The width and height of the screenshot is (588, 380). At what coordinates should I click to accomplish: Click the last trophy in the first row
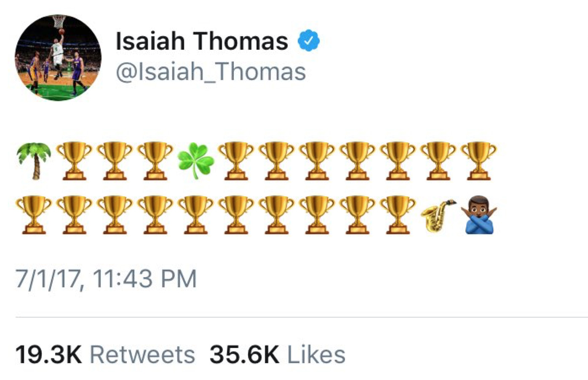pyautogui.click(x=478, y=161)
